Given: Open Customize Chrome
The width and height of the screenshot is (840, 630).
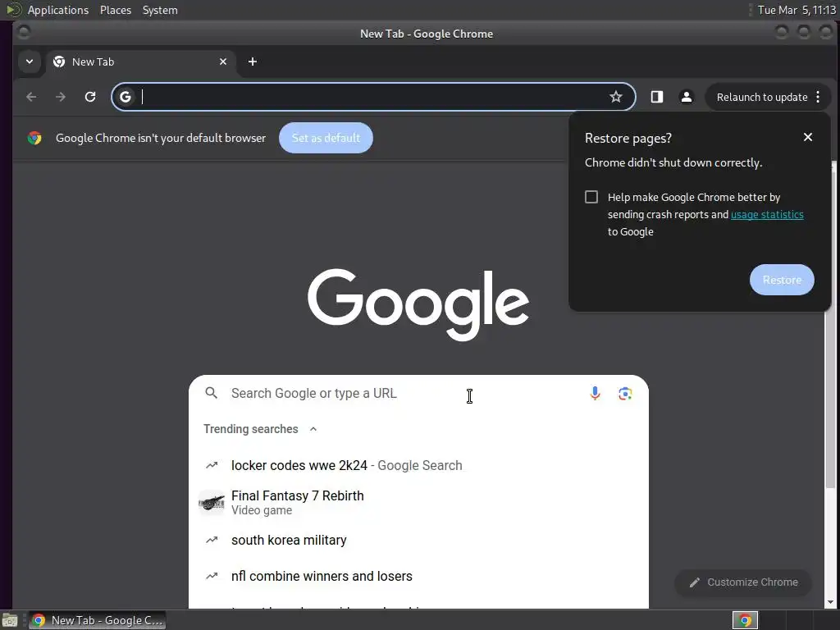Looking at the screenshot, I should (743, 582).
